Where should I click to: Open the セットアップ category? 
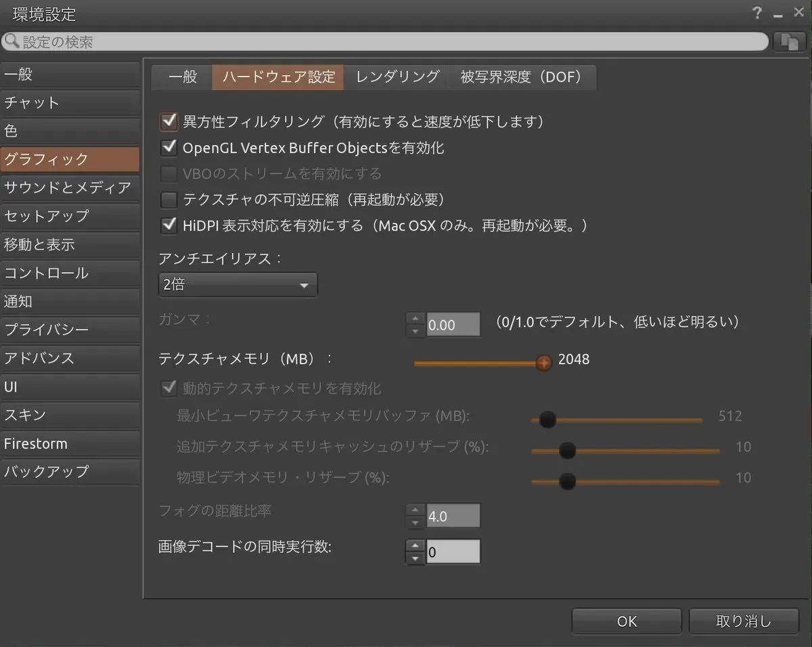point(70,216)
